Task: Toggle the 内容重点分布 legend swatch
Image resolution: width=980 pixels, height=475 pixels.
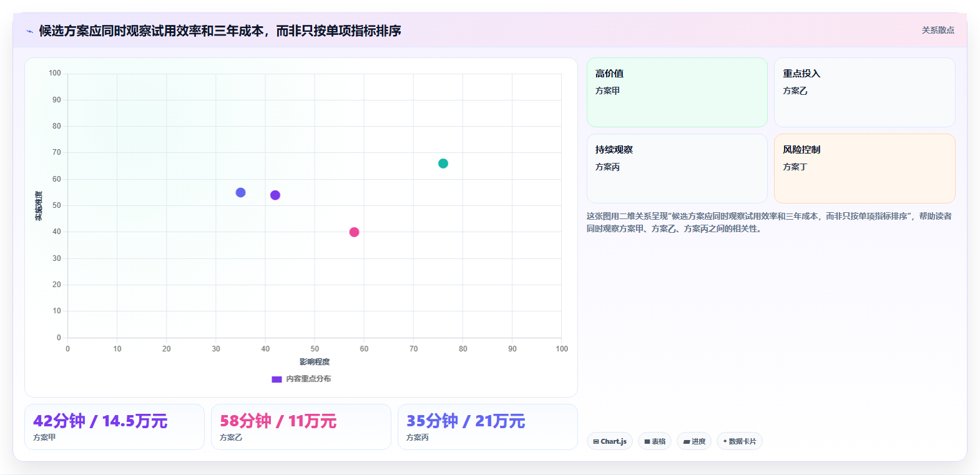Action: [277, 379]
